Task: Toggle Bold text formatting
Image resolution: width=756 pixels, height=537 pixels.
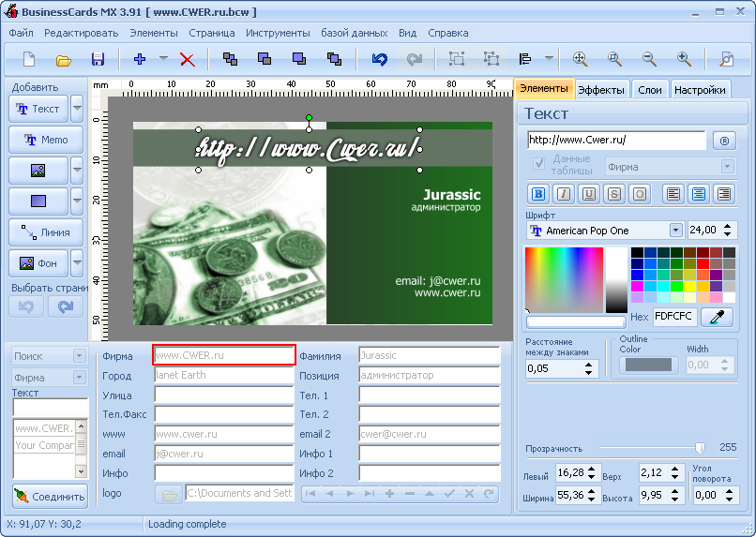Action: 538,194
